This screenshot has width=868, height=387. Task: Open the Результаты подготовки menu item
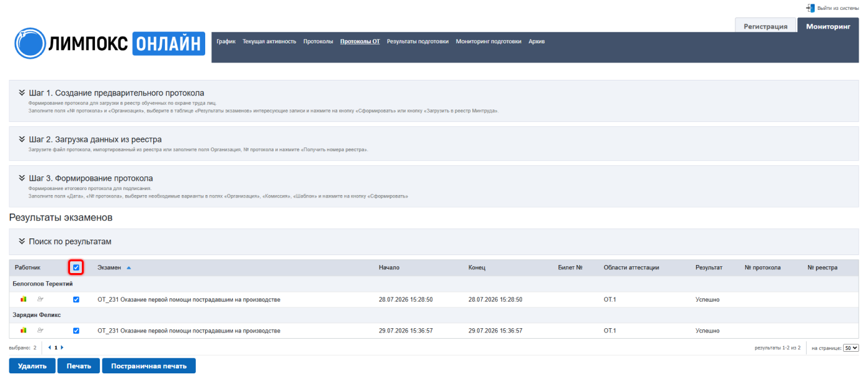pos(418,41)
